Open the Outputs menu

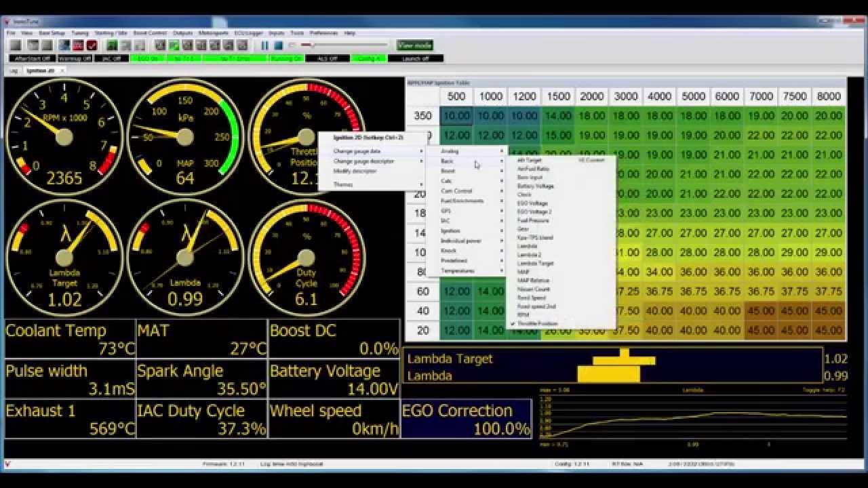182,33
